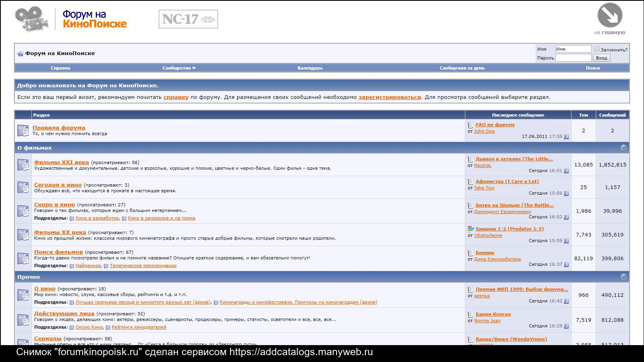
Task: Open subforum Кино в заморозке и на полке
Action: [x=161, y=218]
